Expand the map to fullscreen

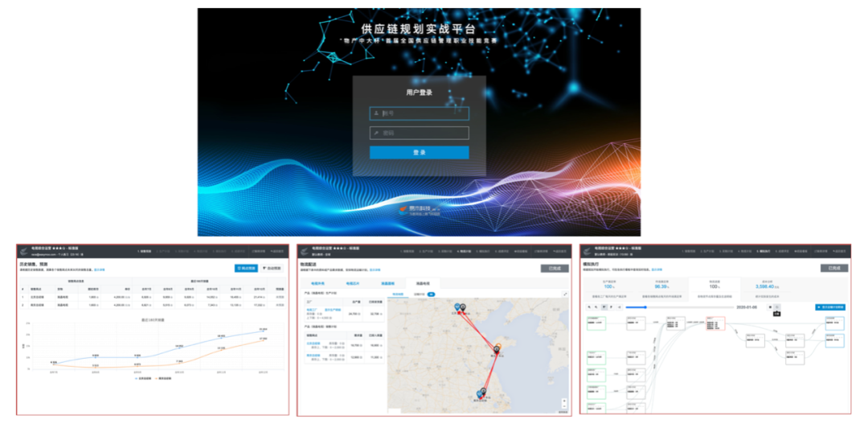(565, 295)
